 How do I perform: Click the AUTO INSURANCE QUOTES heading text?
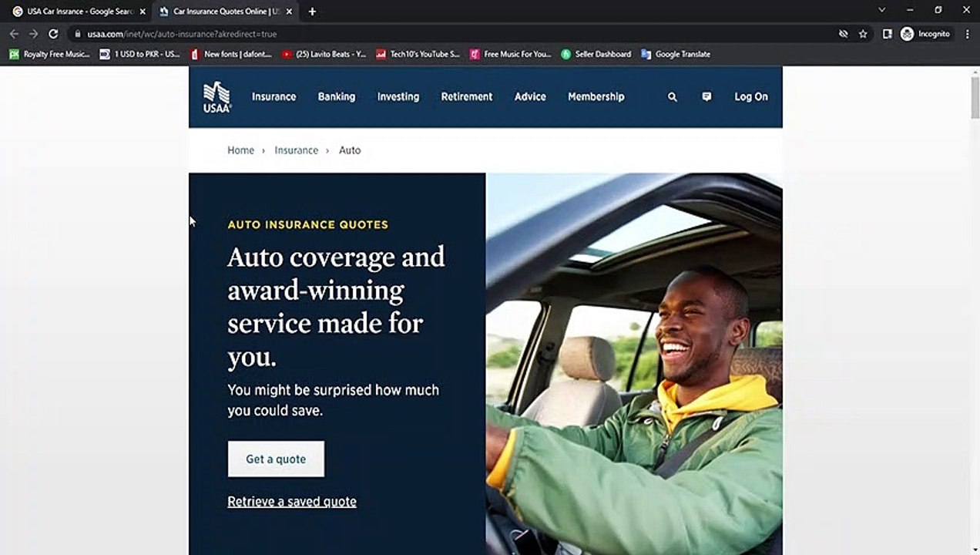coord(308,225)
